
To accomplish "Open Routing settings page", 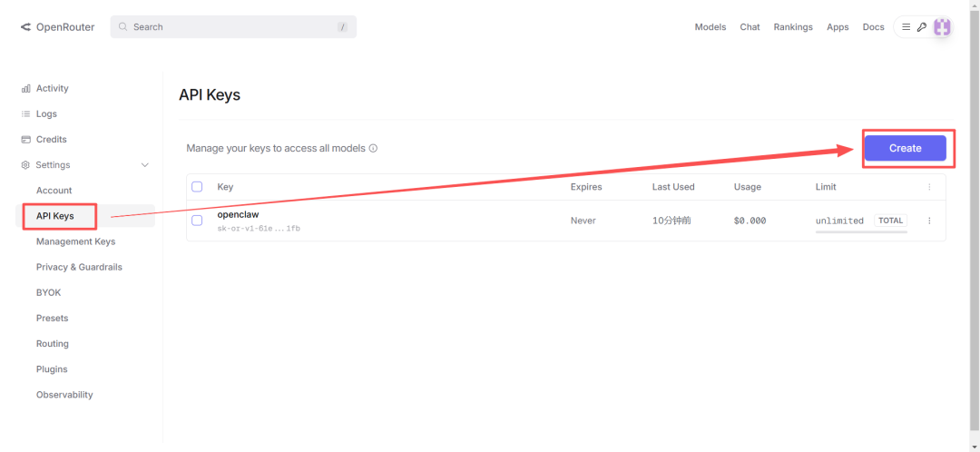I will tap(53, 344).
